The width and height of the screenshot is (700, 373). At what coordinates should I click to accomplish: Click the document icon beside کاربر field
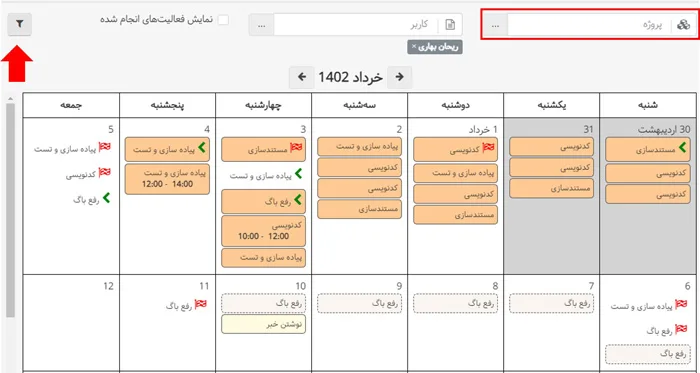click(x=450, y=25)
